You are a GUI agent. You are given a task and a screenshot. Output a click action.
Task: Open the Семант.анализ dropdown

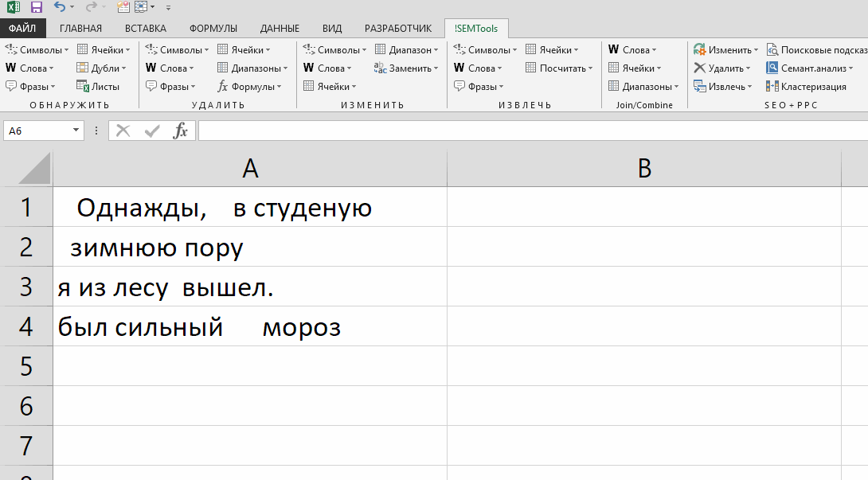tap(810, 68)
